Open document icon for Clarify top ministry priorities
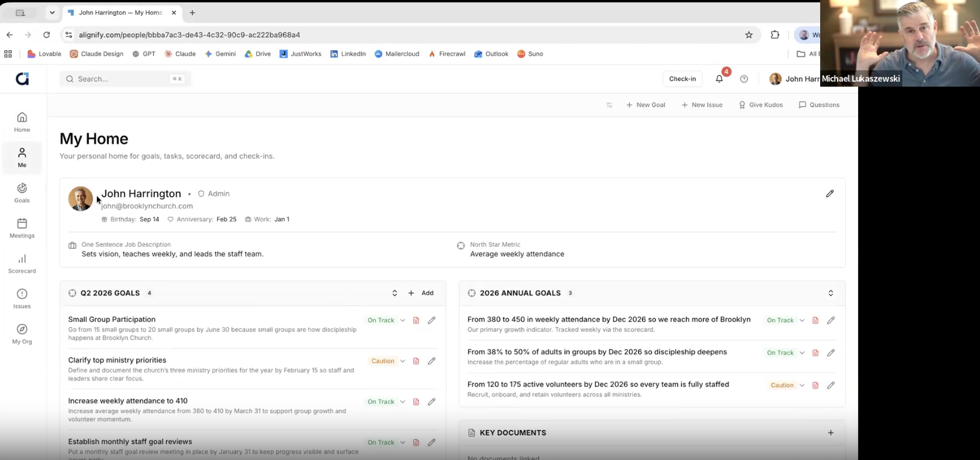This screenshot has height=460, width=980. [416, 361]
